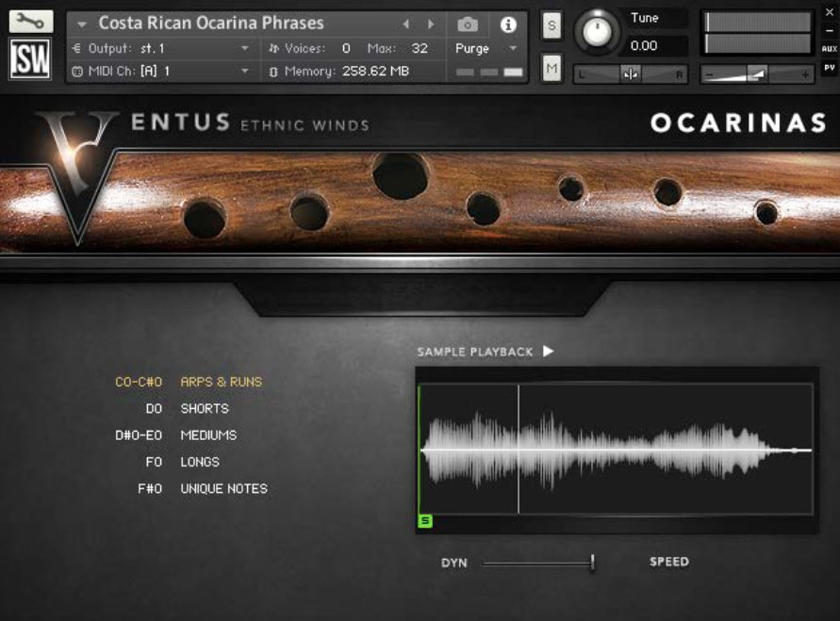The image size is (840, 621).
Task: Click the D#0-E0 key range label
Action: pos(139,435)
